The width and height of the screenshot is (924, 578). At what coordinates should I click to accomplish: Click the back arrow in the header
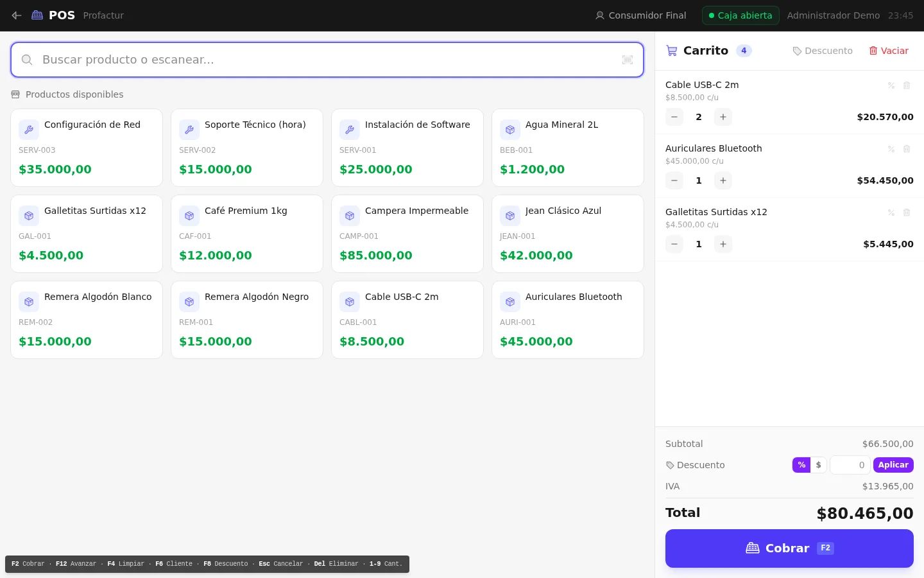(17, 15)
